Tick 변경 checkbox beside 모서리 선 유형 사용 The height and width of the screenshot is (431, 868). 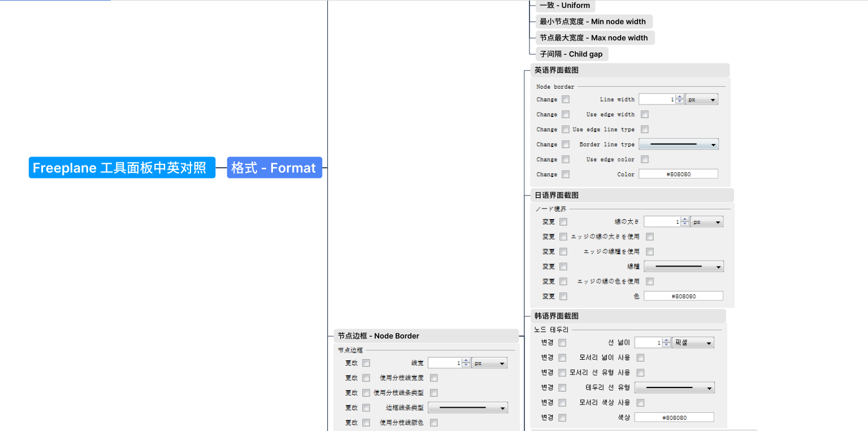click(562, 373)
